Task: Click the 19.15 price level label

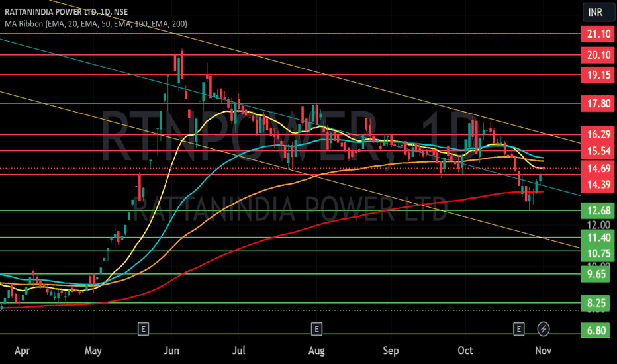Action: coord(598,75)
